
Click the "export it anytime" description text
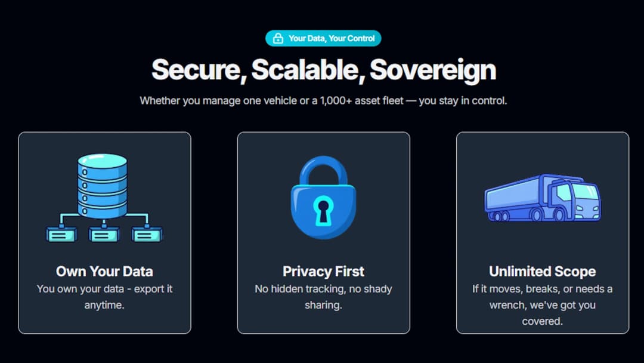tap(104, 297)
